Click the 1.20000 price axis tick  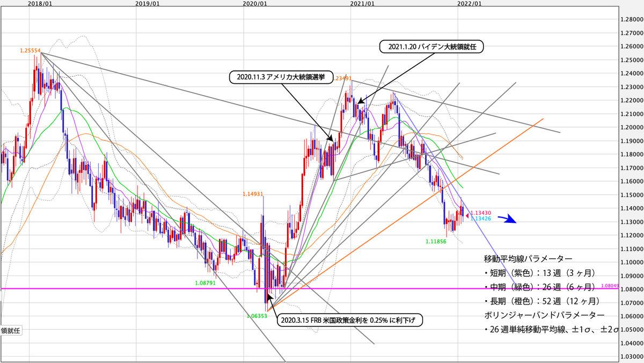(x=632, y=127)
